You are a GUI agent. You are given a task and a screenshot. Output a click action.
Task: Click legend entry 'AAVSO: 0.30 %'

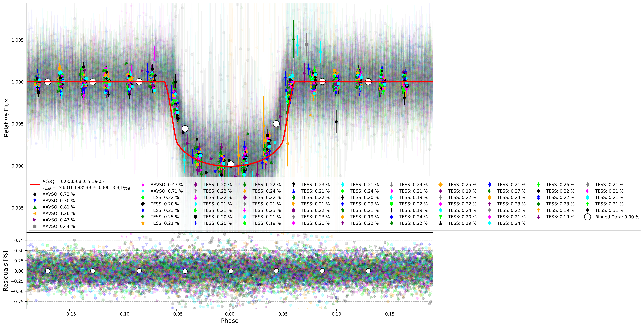(x=58, y=201)
